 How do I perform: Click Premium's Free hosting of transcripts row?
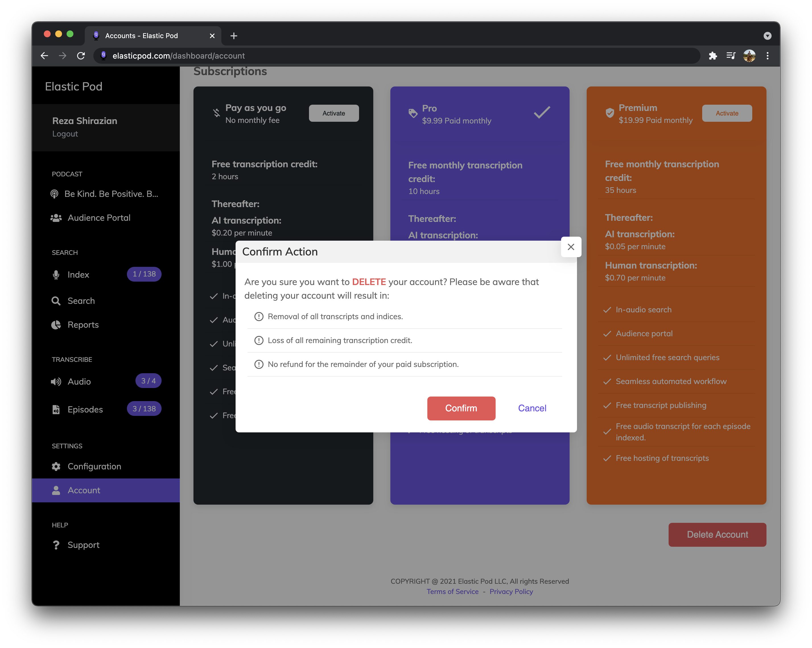(676, 458)
